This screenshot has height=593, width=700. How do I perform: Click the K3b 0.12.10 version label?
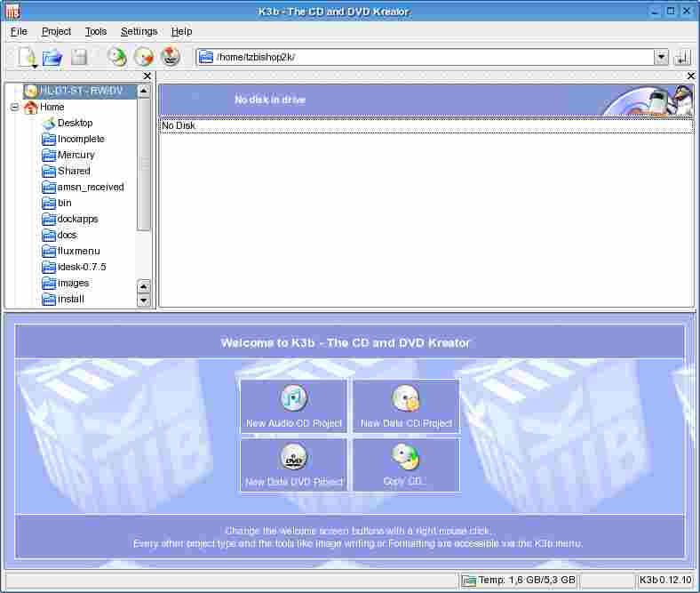pyautogui.click(x=665, y=580)
